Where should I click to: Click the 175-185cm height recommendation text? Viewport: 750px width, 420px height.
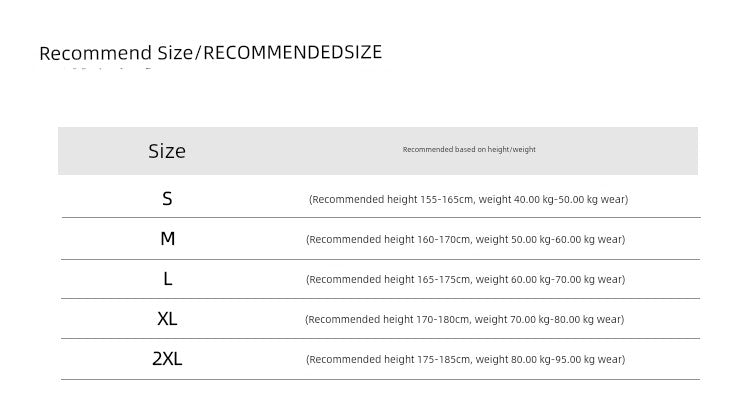pyautogui.click(x=443, y=360)
